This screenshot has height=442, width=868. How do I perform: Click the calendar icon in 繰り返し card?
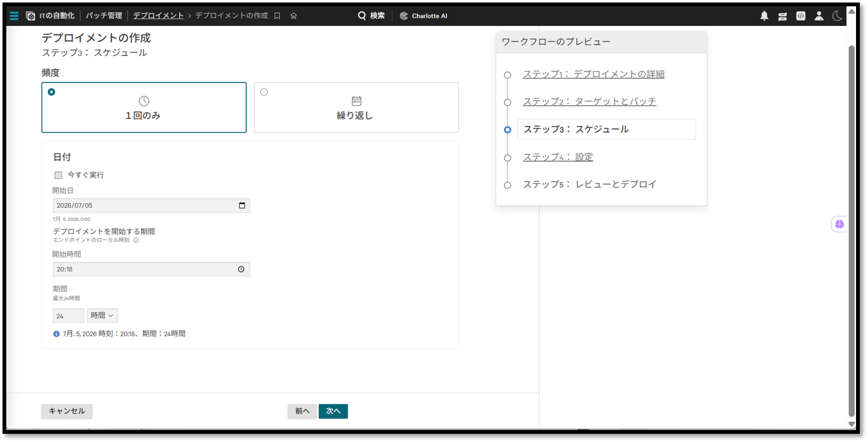[357, 101]
